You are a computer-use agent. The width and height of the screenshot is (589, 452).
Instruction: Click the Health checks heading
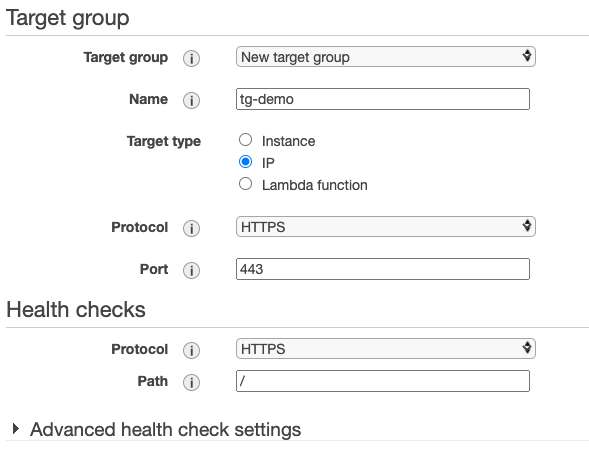click(76, 310)
